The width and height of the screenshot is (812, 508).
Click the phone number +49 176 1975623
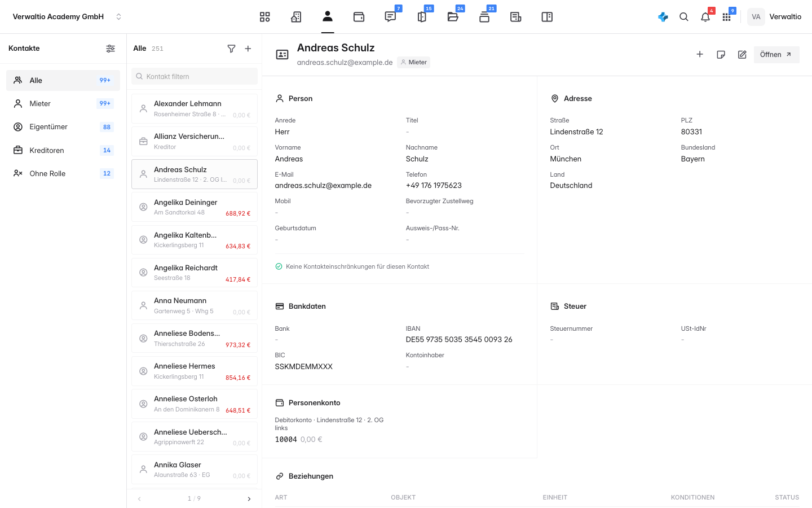point(434,186)
